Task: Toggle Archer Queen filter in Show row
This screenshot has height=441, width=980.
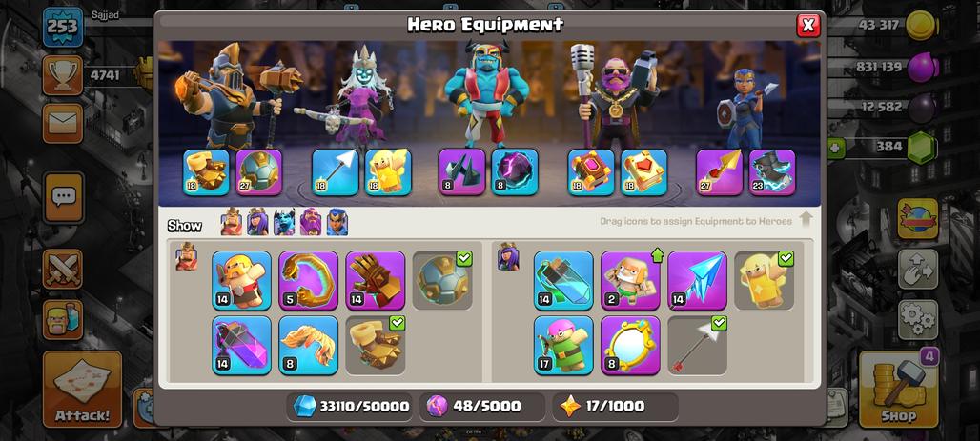Action: 256,222
